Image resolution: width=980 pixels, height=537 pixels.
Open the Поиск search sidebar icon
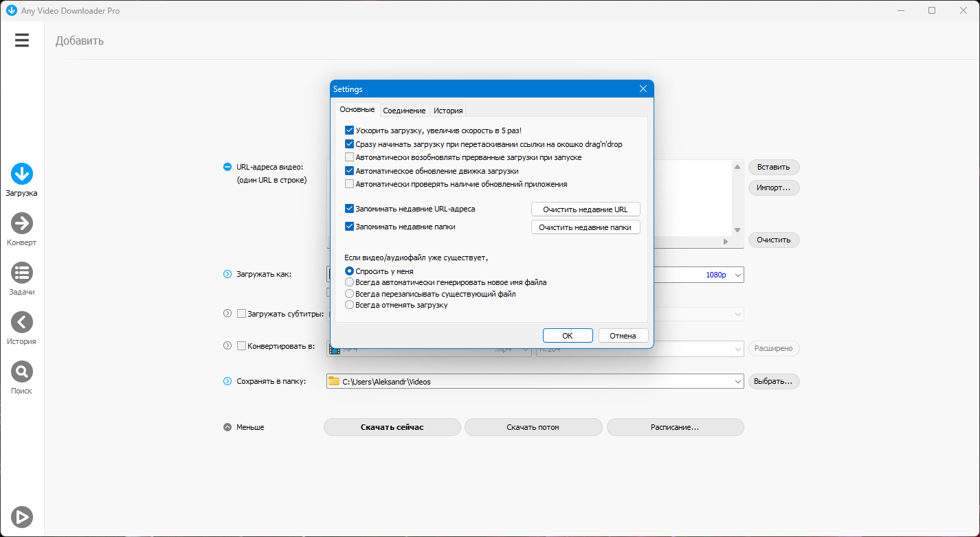tap(22, 372)
